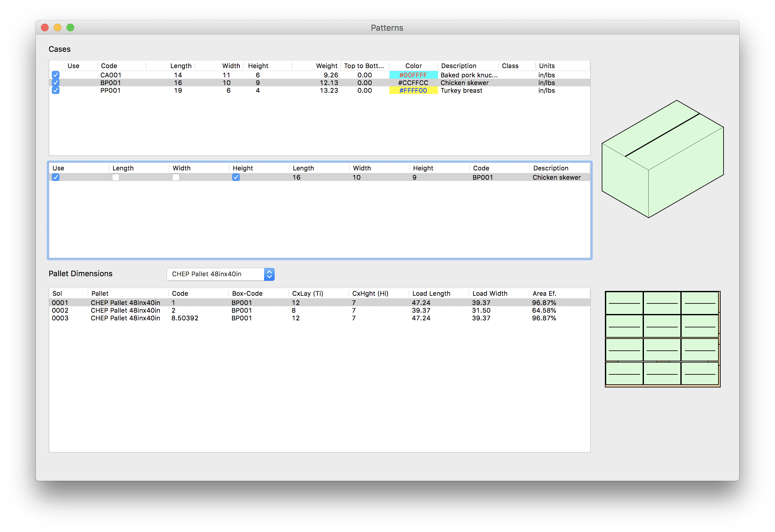Uncheck the Use checkbox for CA001
The height and width of the screenshot is (532, 775).
tap(56, 75)
